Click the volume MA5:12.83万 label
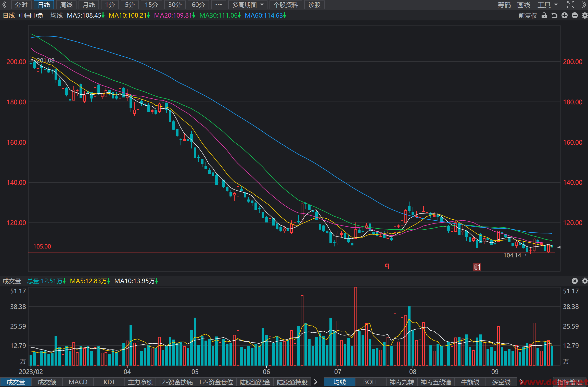Image resolution: width=588 pixels, height=387 pixels. tap(90, 281)
